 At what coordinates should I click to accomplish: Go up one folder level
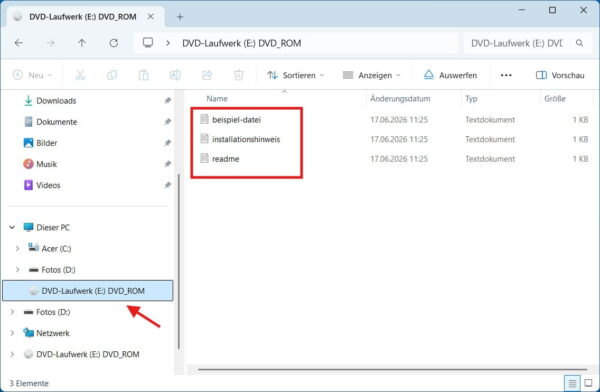82,43
